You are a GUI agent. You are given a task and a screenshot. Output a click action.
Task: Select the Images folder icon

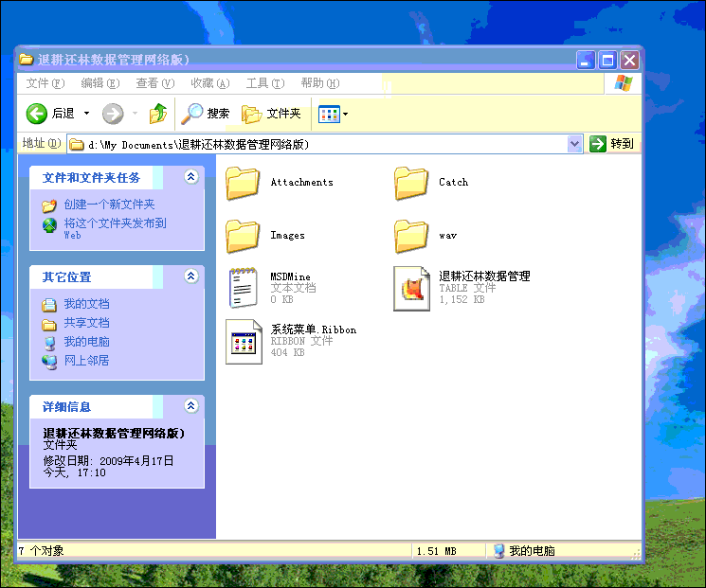243,236
